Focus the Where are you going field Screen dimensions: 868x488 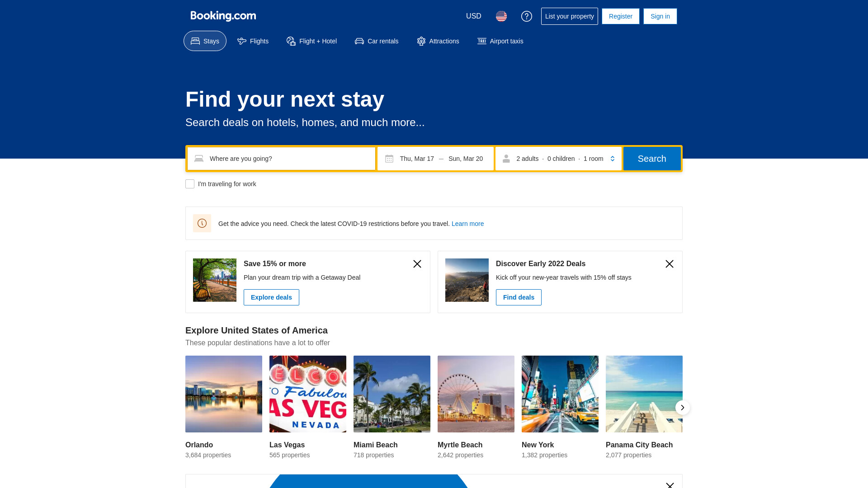pyautogui.click(x=281, y=159)
